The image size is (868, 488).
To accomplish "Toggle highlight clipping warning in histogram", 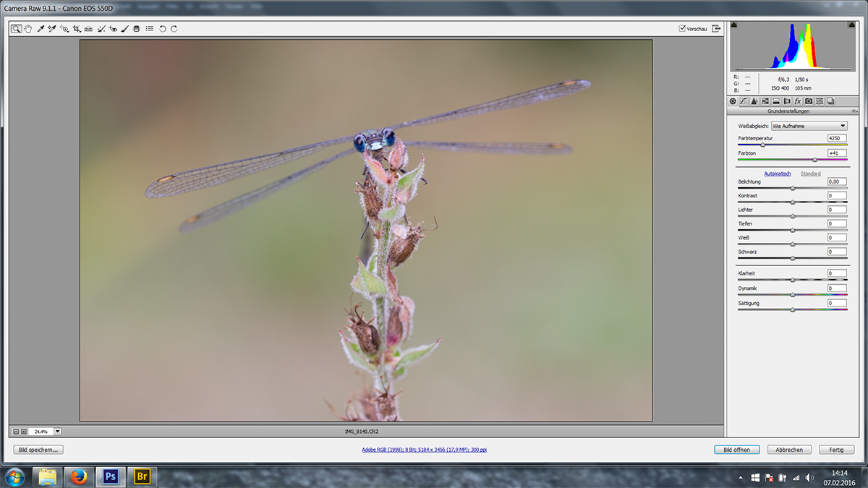I will tap(851, 25).
